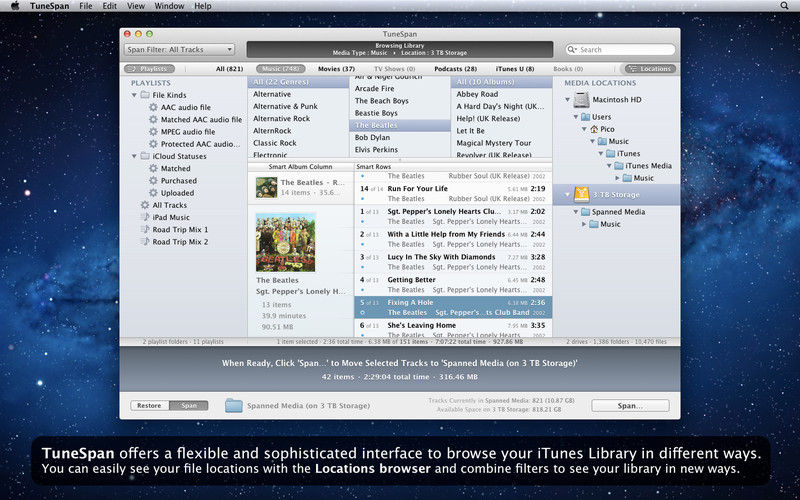The image size is (800, 500).
Task: Click the Pico home folder icon
Action: tap(594, 129)
